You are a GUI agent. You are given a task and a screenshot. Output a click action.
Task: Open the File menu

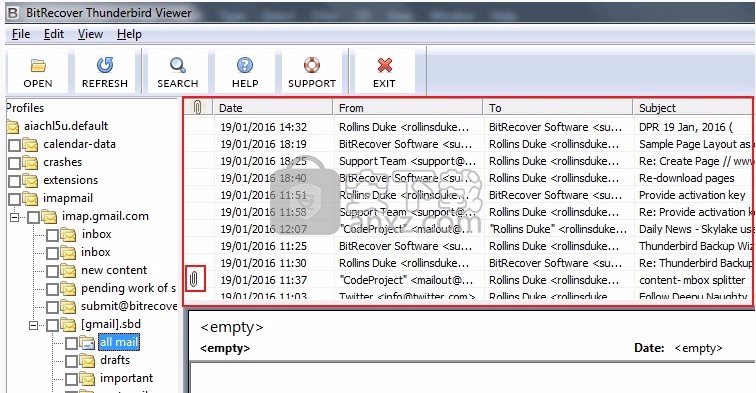[21, 34]
